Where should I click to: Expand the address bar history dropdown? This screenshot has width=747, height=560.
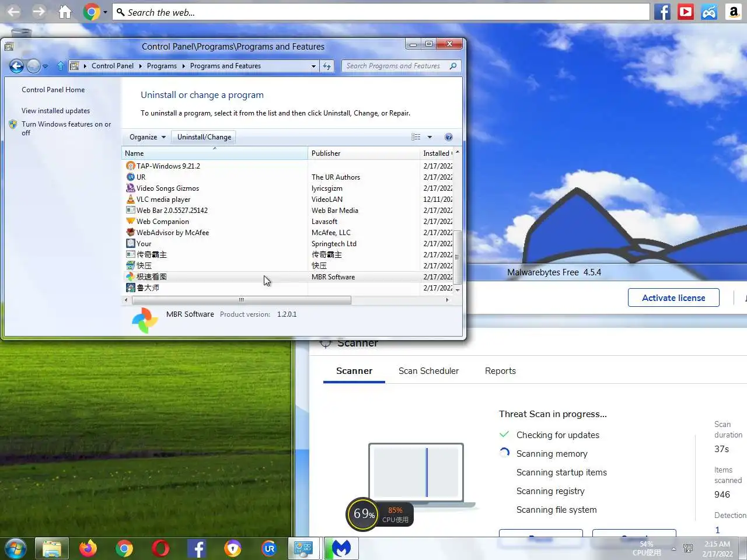pyautogui.click(x=313, y=66)
